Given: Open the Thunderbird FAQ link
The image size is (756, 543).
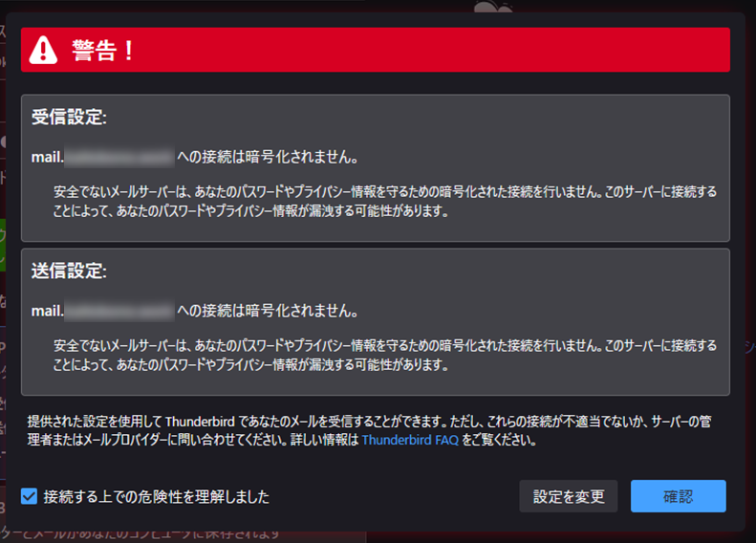Looking at the screenshot, I should [x=410, y=440].
